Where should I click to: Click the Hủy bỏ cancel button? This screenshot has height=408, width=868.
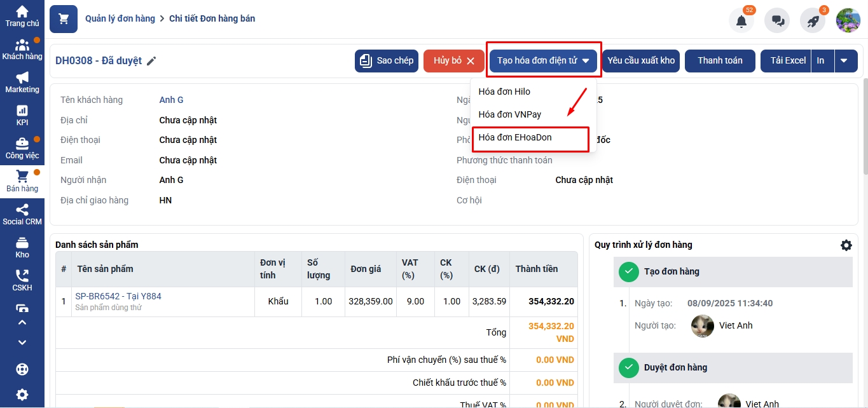[454, 61]
